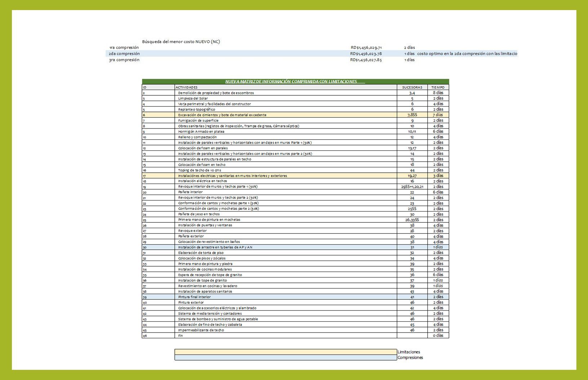
Task: Select "Colocación de foam en techo"
Action: (x=202, y=165)
